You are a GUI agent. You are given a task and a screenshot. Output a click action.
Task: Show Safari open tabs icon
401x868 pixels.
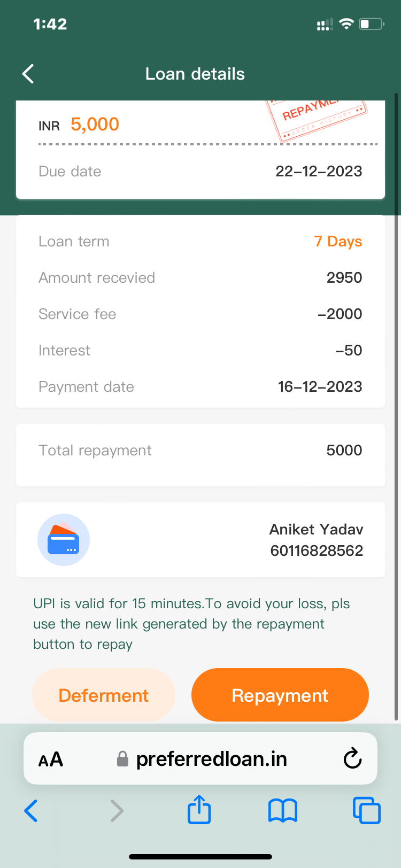click(x=366, y=811)
